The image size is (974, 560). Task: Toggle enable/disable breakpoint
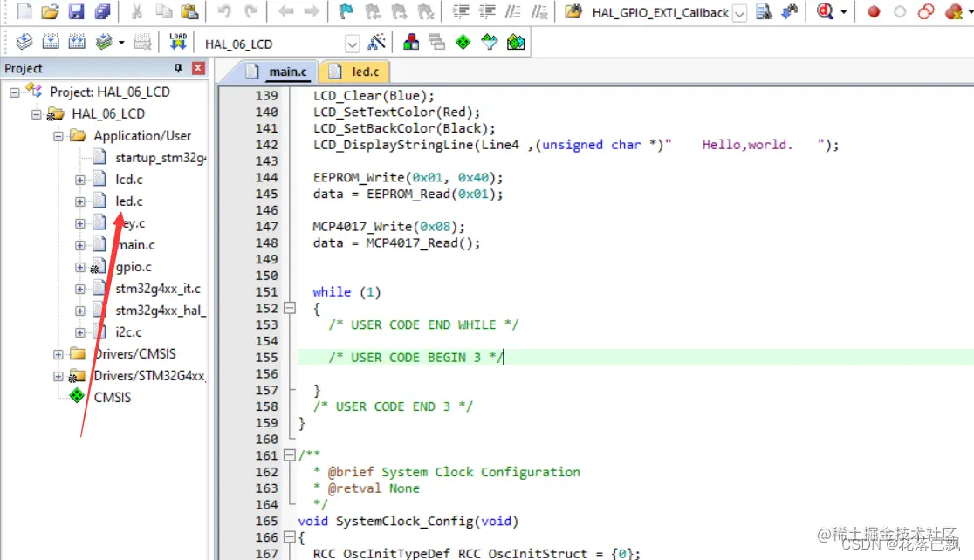(x=900, y=12)
